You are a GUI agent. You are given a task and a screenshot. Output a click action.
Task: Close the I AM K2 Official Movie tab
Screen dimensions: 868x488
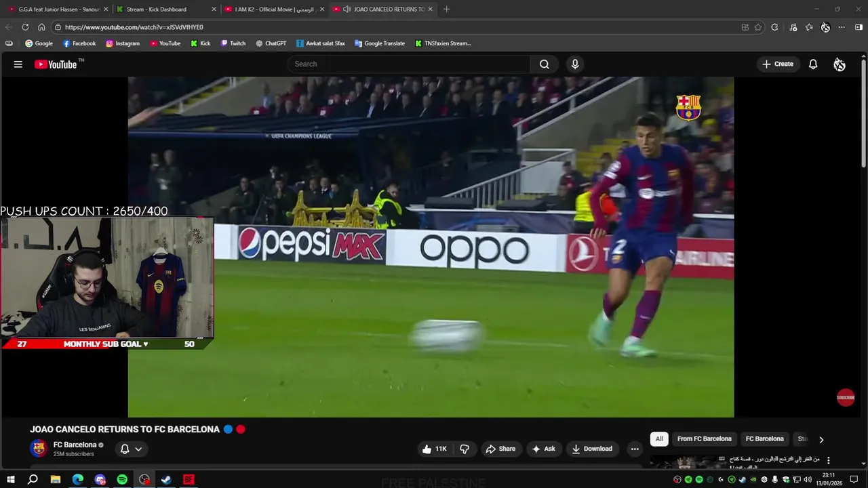pos(322,9)
